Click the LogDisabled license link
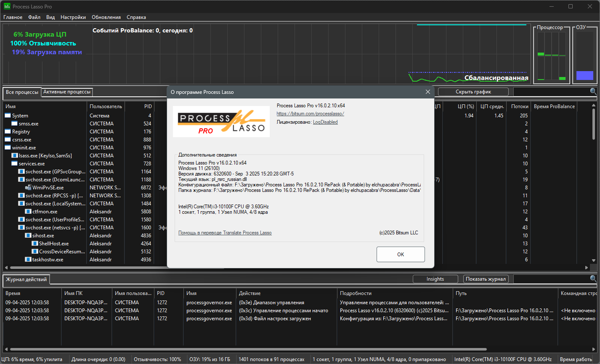 pos(325,122)
